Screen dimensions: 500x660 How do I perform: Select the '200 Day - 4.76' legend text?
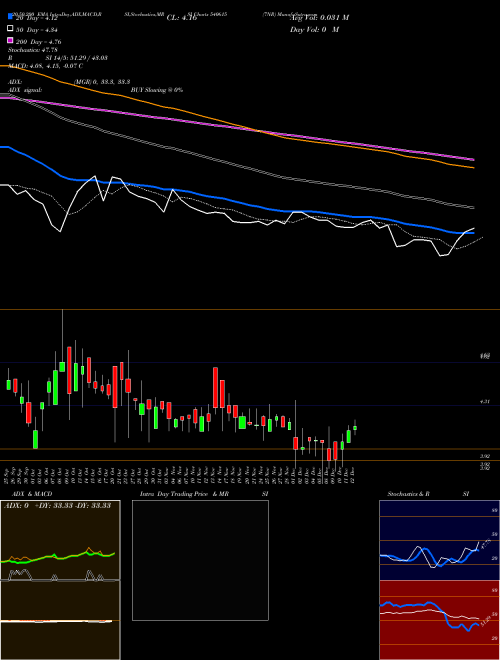coord(38,42)
